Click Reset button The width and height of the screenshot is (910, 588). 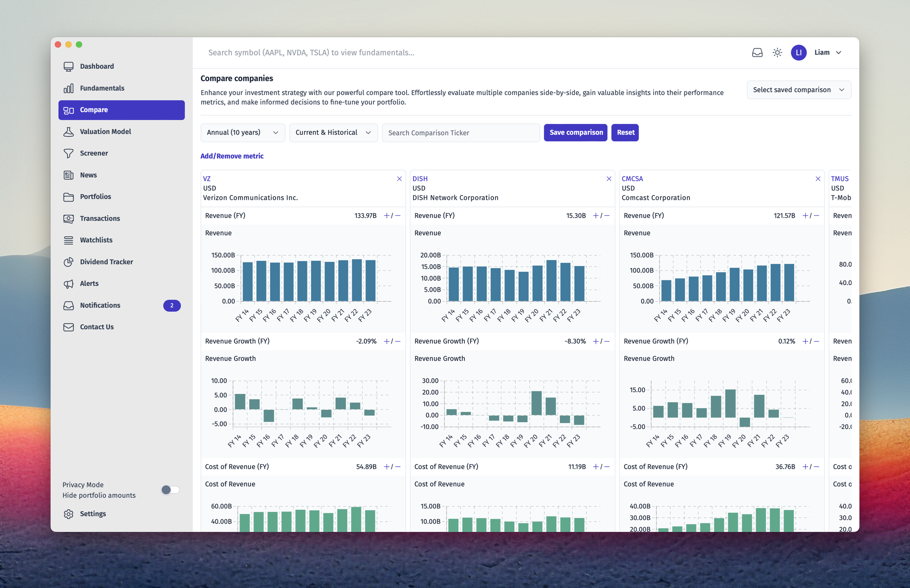pyautogui.click(x=625, y=133)
